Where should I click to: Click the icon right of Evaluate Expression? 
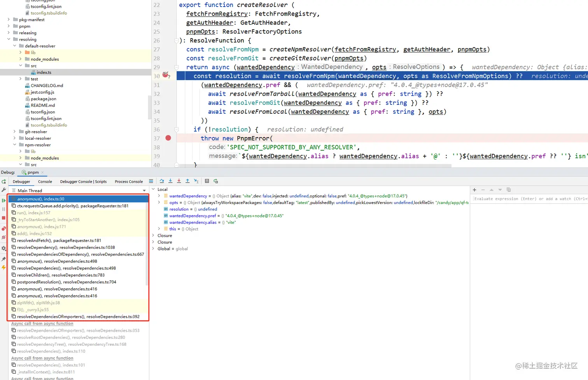tap(216, 181)
